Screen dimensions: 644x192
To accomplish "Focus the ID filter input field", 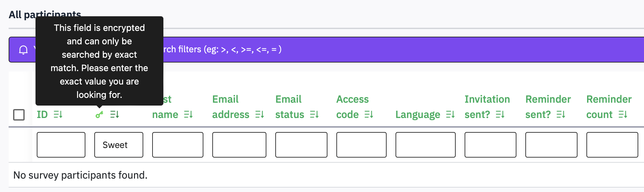I will point(61,145).
